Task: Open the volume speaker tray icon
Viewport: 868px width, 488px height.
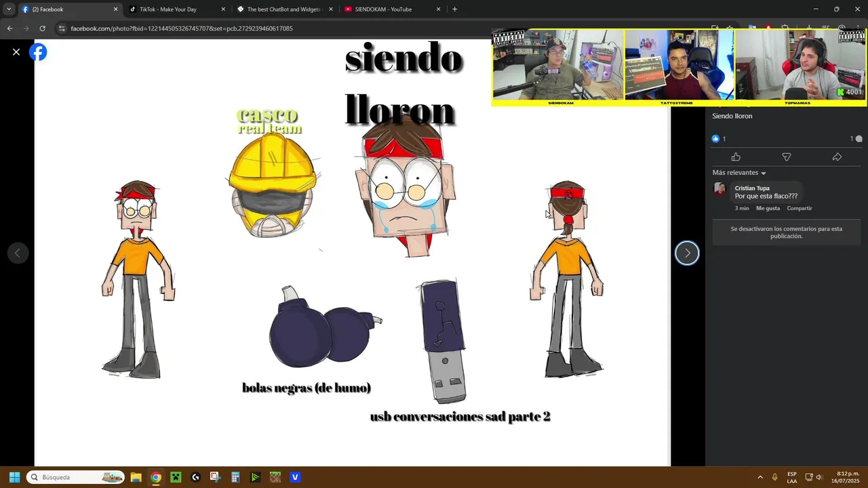Action: click(x=818, y=477)
